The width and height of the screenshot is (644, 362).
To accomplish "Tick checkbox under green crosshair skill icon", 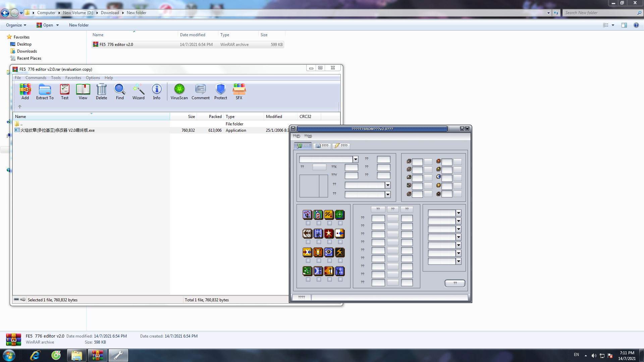I will pos(340,223).
